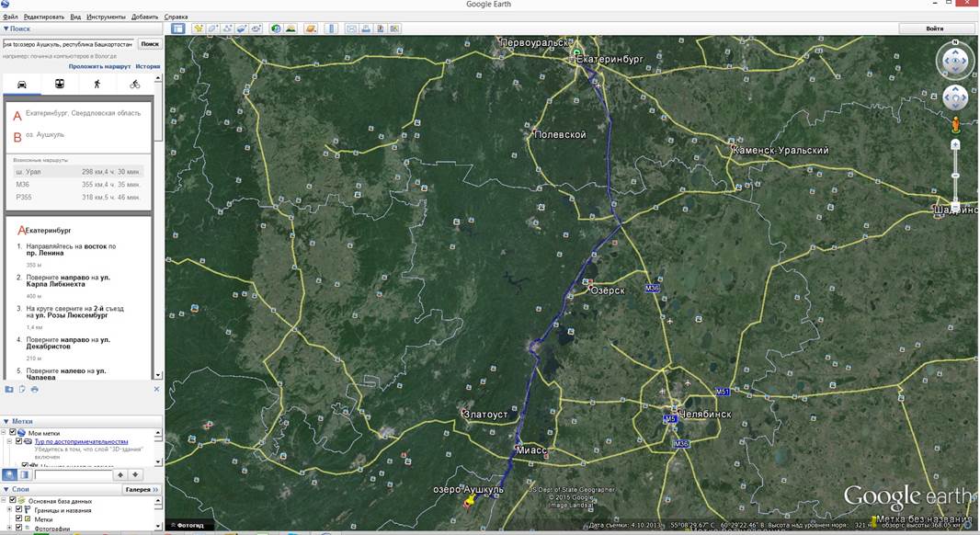Open Тур по достопримечательностям link
980x535 pixels.
[x=81, y=441]
